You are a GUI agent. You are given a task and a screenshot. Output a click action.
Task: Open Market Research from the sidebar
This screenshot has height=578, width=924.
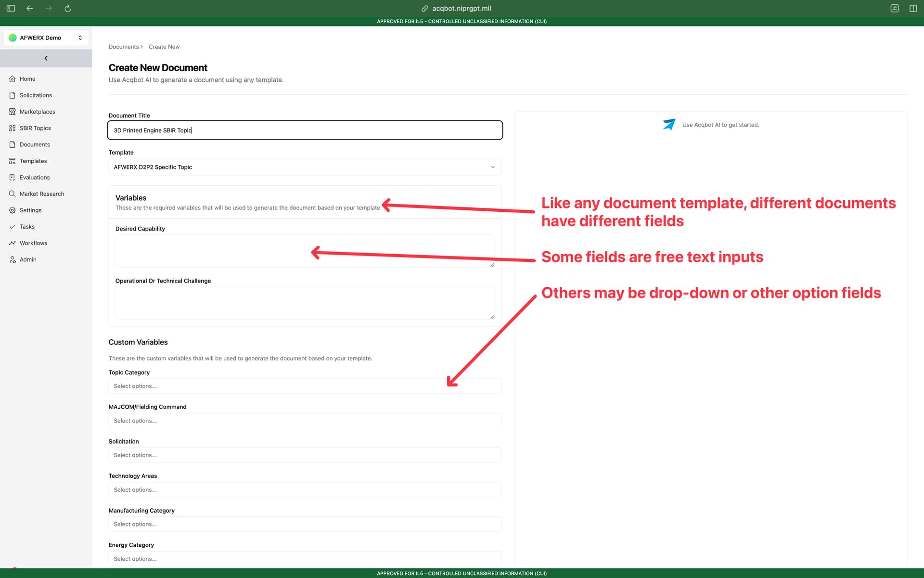[42, 193]
